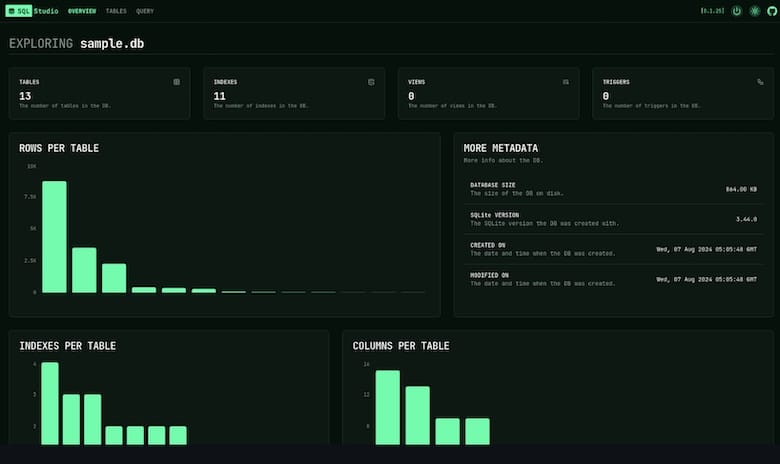The height and width of the screenshot is (464, 780).
Task: Open the GitHub repository icon
Action: tap(772, 11)
